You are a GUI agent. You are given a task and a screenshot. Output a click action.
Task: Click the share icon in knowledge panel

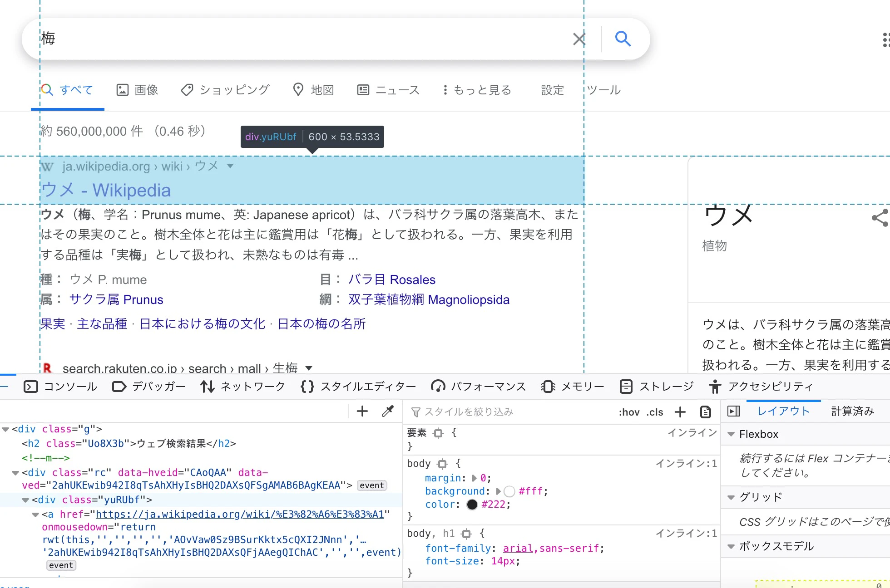pos(880,218)
